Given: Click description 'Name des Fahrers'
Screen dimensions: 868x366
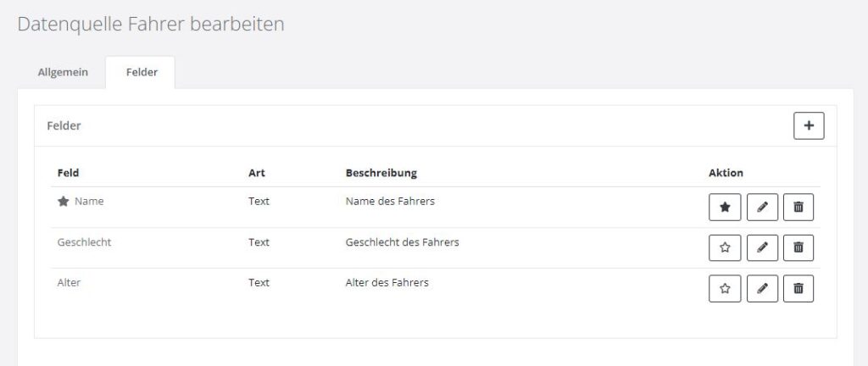Looking at the screenshot, I should 390,202.
